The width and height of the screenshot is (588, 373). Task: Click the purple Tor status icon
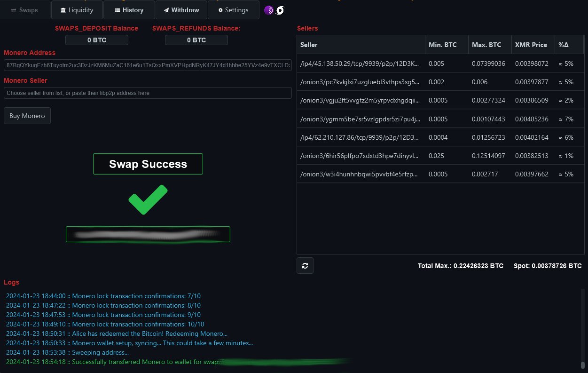tap(269, 10)
